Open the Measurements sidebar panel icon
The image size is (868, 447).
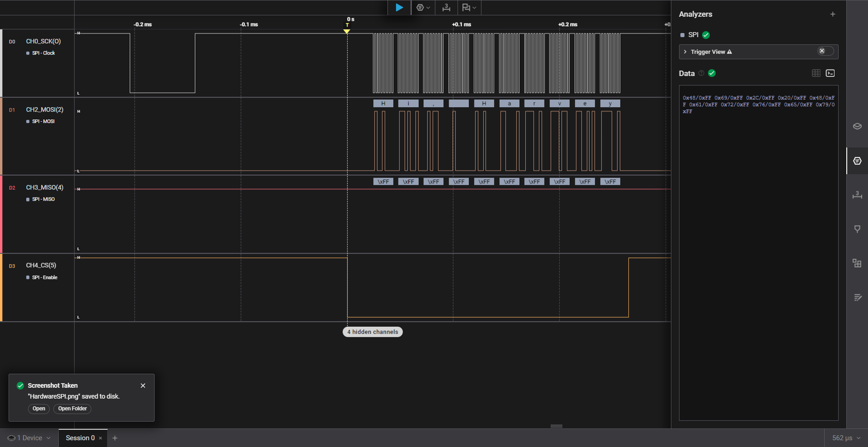pyautogui.click(x=857, y=195)
